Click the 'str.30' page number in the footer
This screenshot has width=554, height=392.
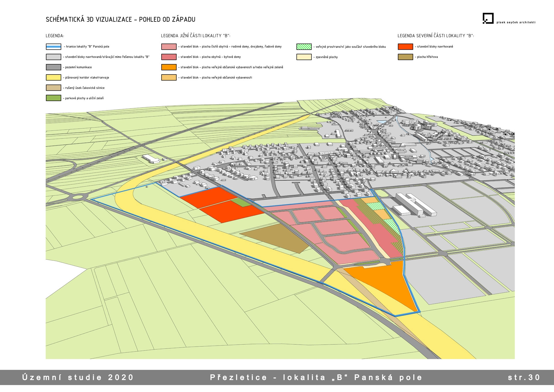pos(524,378)
